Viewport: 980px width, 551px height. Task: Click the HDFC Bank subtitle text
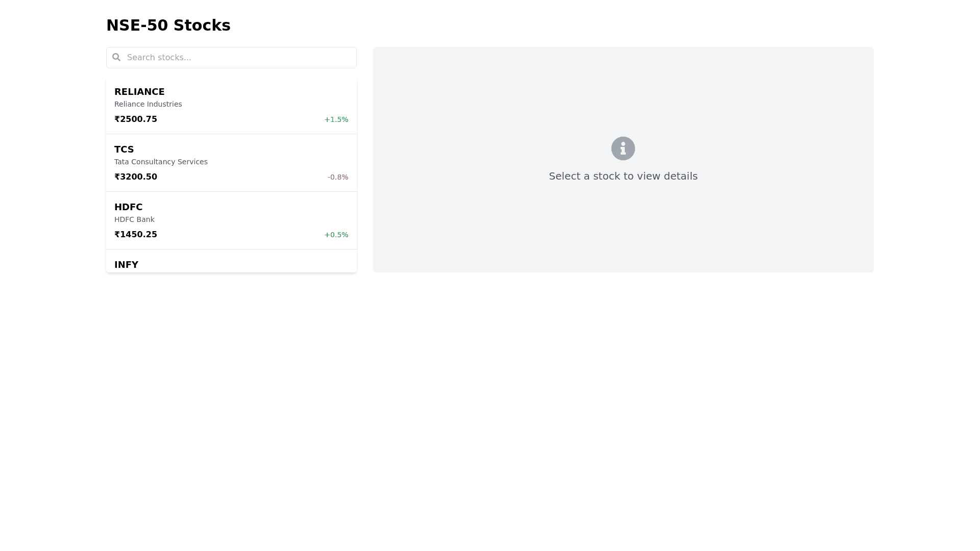[x=134, y=219]
